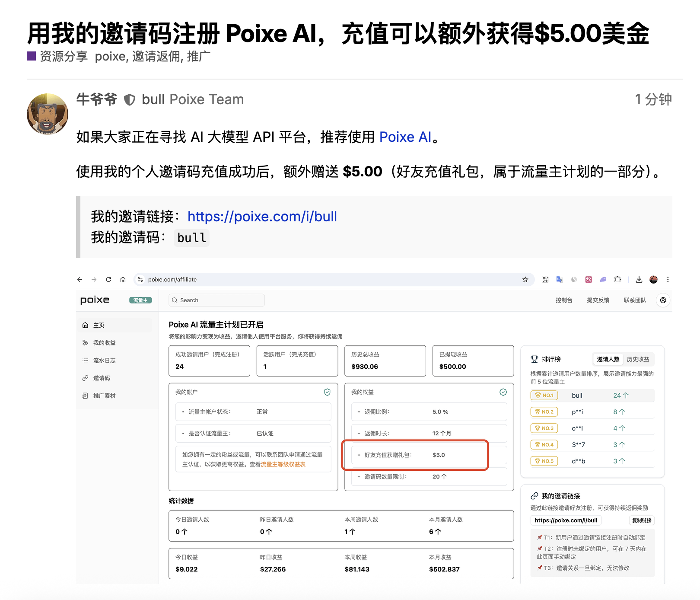The height and width of the screenshot is (600, 700).
Task: Click the poixe tag under the title
Action: [x=111, y=57]
